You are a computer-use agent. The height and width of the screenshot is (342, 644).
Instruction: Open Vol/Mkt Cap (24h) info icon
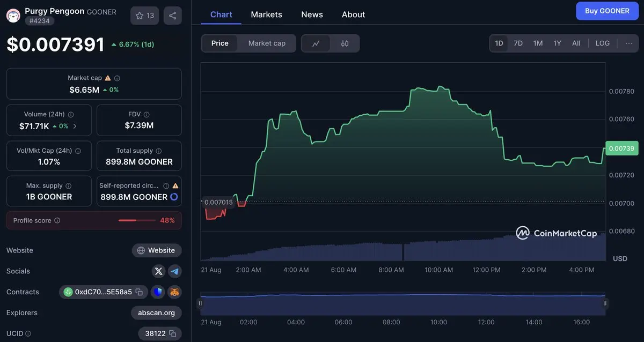[x=78, y=151]
